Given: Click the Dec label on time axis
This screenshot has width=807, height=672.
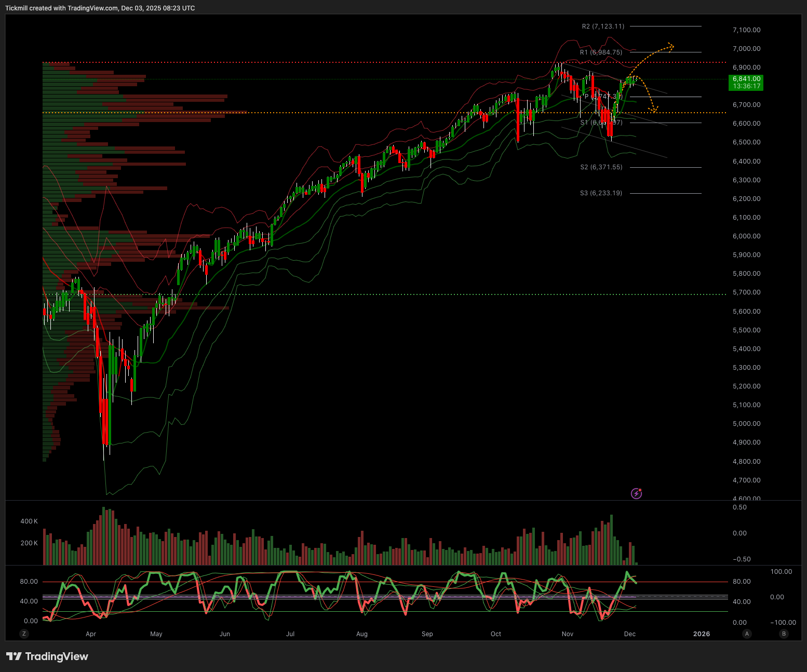Looking at the screenshot, I should pos(629,634).
